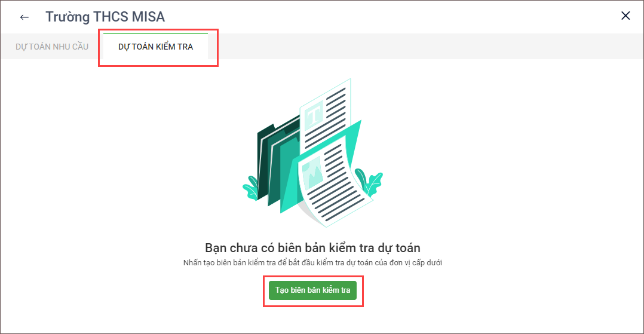Click the T letter icon on upper document
Viewport: 644px width, 334px height.
click(x=314, y=115)
